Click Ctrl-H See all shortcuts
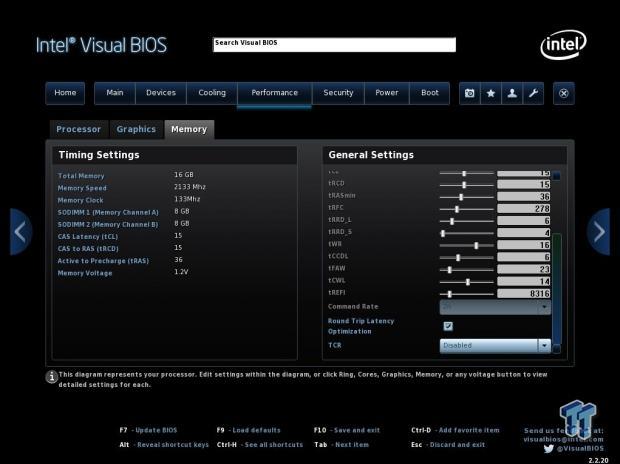Image resolution: width=620 pixels, height=464 pixels. pos(260,445)
